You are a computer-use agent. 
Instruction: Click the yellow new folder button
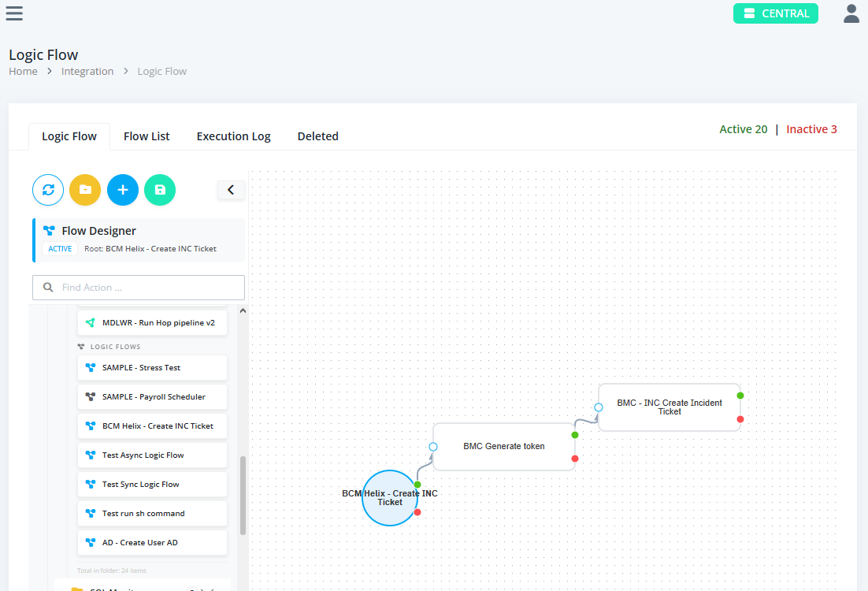(x=85, y=190)
